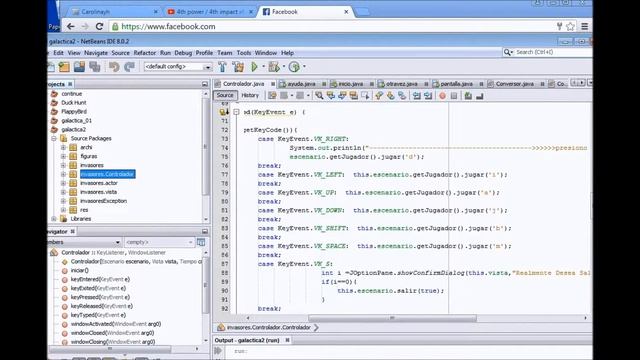Click the Chrome back arrow

tap(71, 26)
